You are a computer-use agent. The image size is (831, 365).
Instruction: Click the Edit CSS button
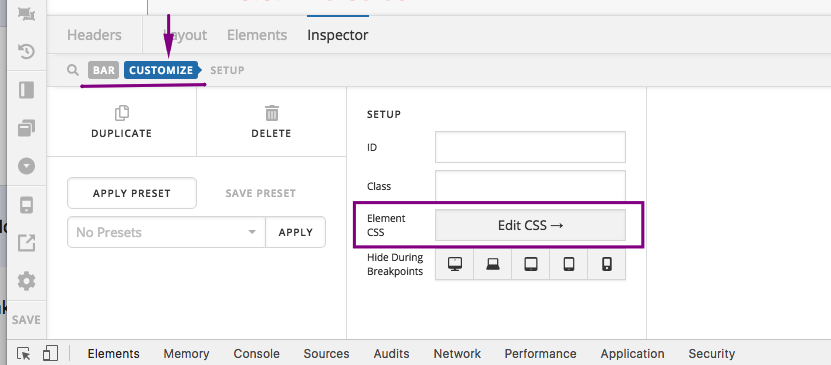point(531,225)
